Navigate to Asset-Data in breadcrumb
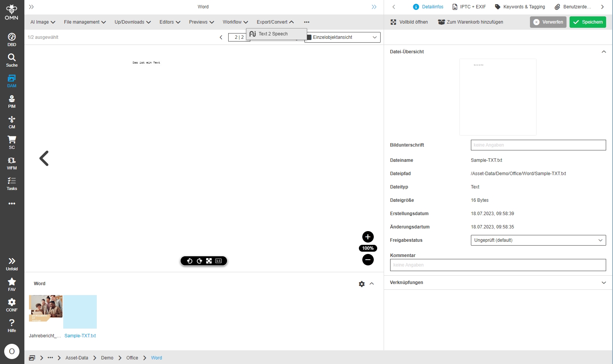Image resolution: width=613 pixels, height=364 pixels. coord(77,358)
